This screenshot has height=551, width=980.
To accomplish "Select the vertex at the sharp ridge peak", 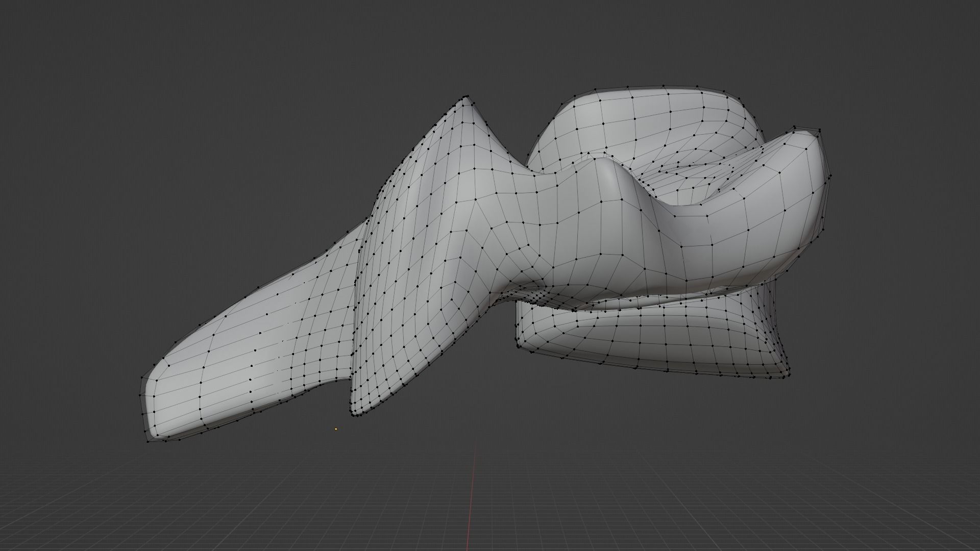I will point(467,96).
